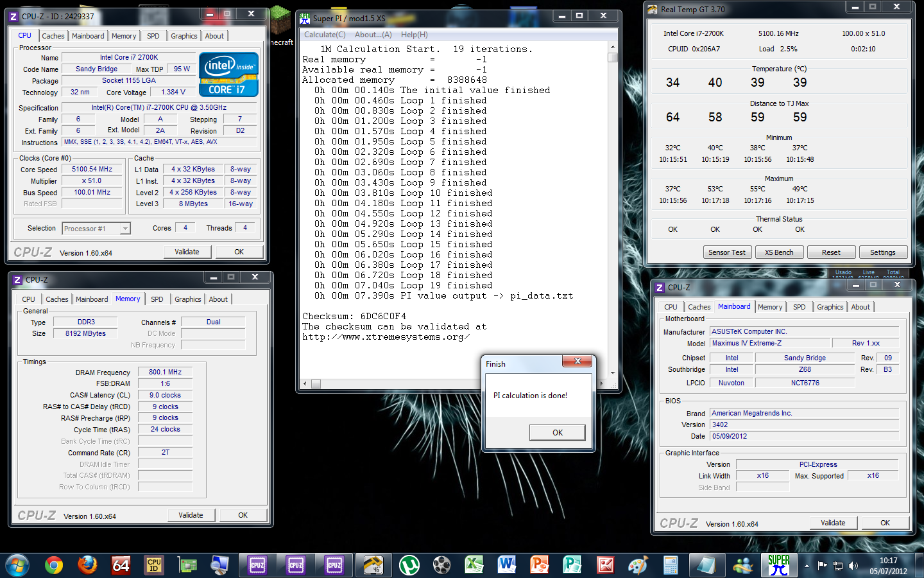Click the Core Voltage 1.384 V field
The image size is (924, 578).
coord(173,92)
